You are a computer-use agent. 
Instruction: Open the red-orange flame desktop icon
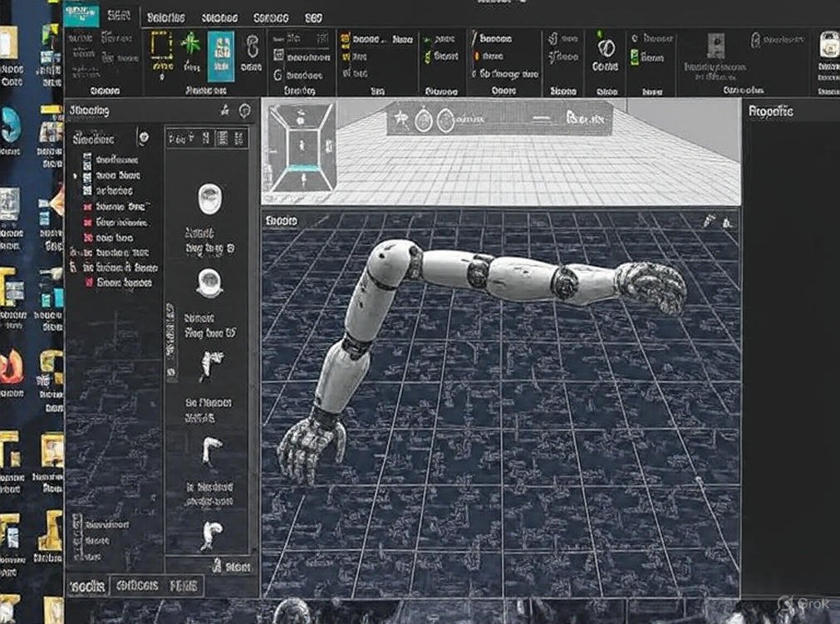tap(12, 367)
